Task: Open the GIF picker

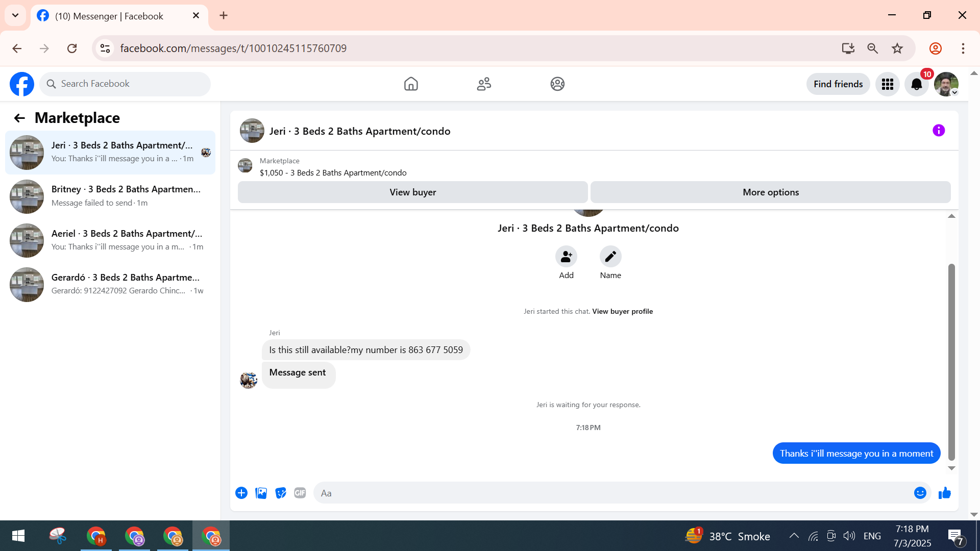Action: (x=300, y=493)
